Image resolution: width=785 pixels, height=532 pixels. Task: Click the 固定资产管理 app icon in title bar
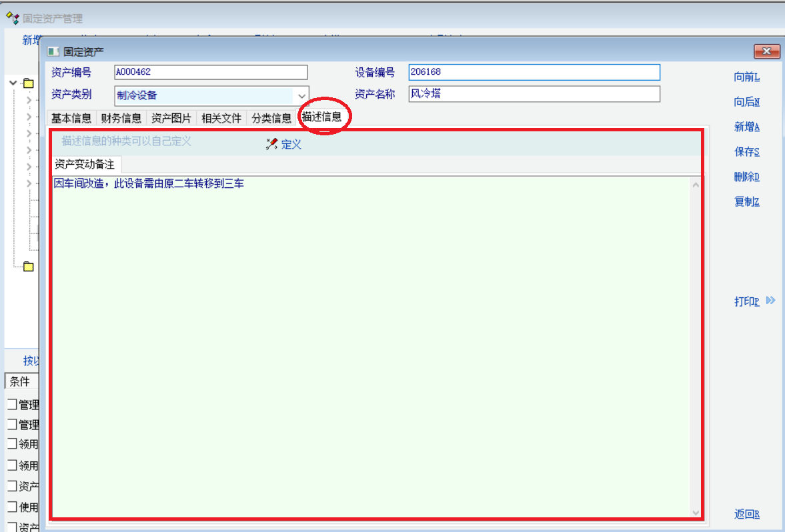(12, 19)
